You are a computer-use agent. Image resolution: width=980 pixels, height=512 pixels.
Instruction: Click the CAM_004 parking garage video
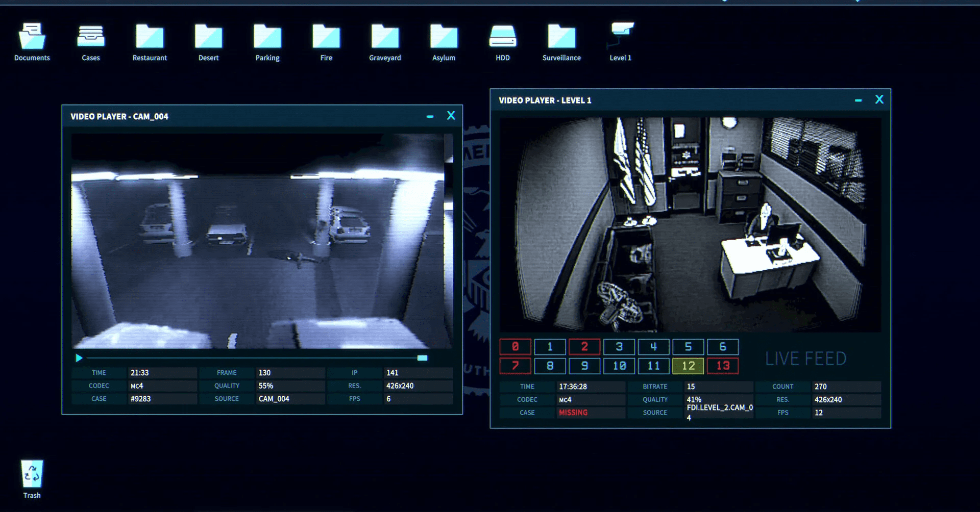coord(262,241)
